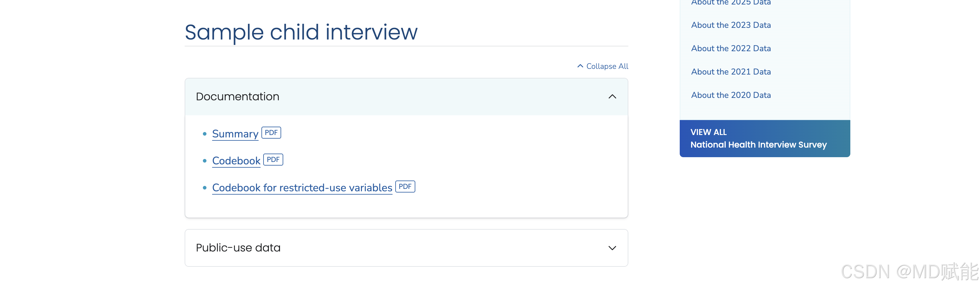980x288 pixels.
Task: Click the Collapse All text link
Action: [x=607, y=66]
